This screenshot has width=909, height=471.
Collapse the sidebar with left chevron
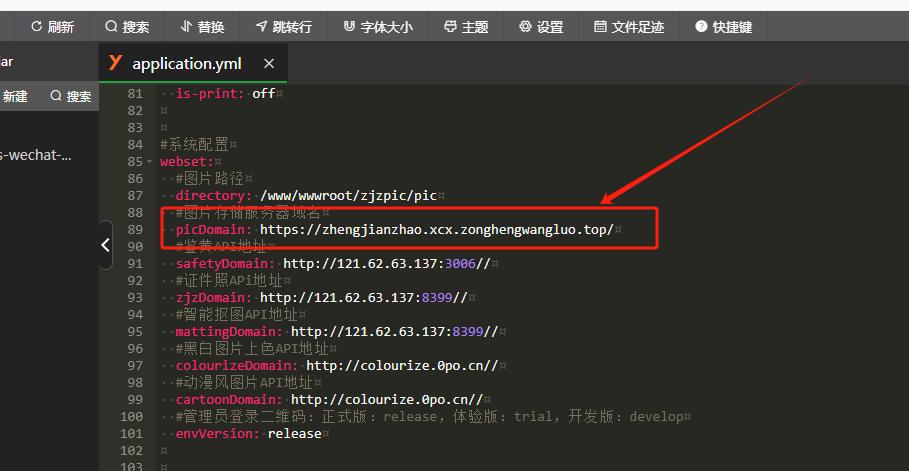point(105,245)
